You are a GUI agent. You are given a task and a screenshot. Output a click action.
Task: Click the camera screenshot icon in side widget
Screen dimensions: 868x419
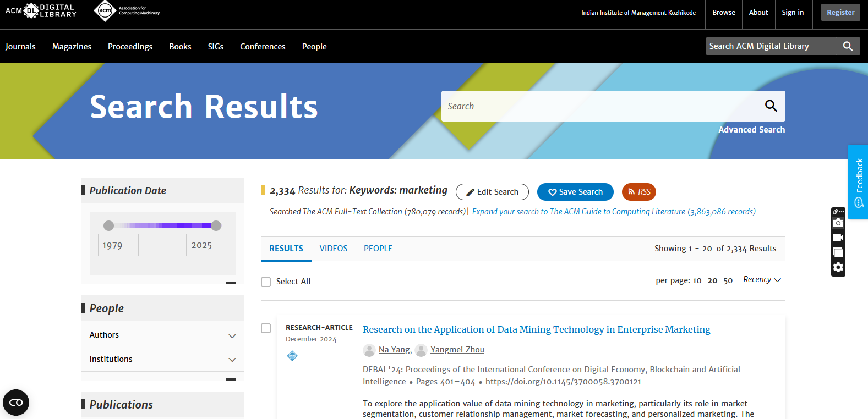point(838,223)
